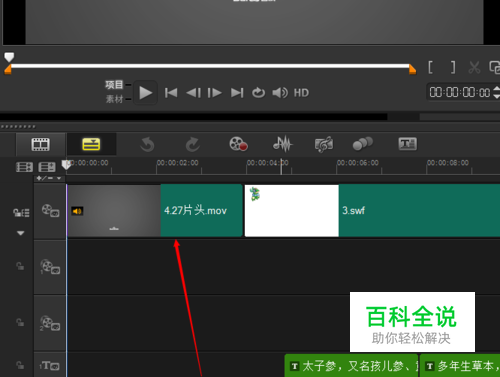Undo the last action
The image size is (500, 377).
147,145
